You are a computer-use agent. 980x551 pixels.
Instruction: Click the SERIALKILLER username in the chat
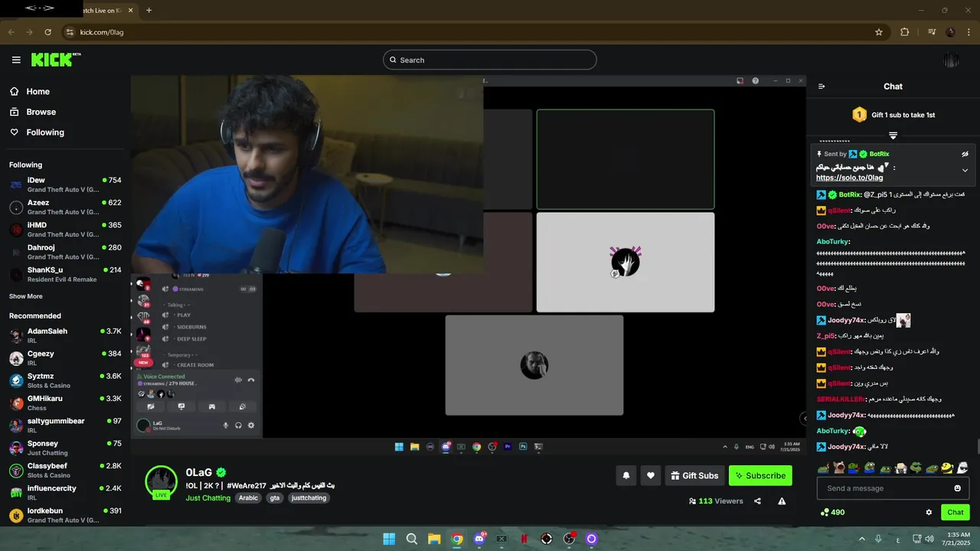[840, 399]
